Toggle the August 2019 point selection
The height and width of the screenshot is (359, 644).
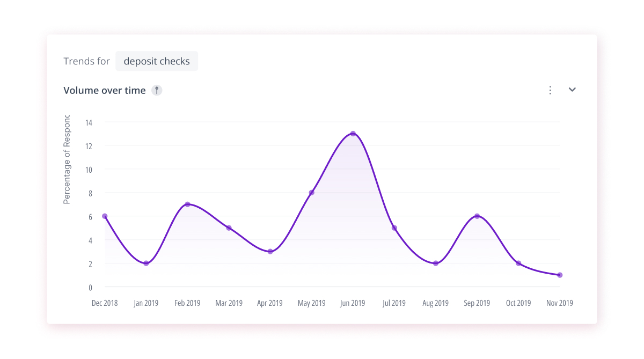(435, 263)
